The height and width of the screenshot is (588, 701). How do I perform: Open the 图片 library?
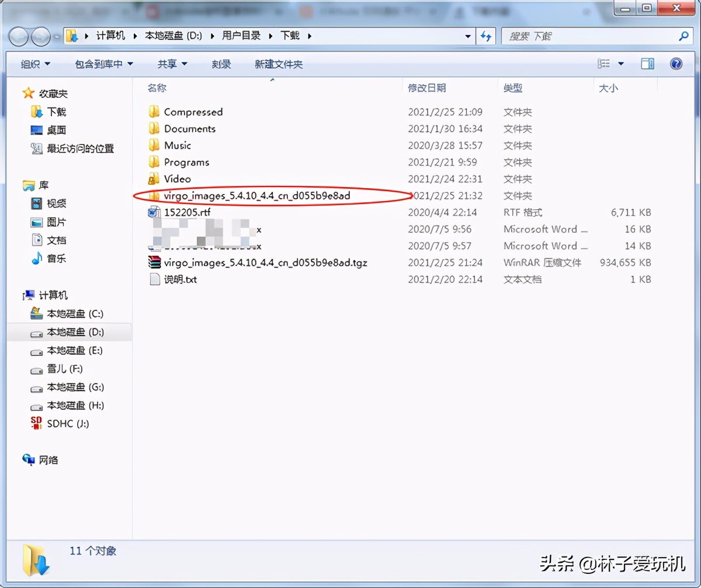click(x=56, y=222)
